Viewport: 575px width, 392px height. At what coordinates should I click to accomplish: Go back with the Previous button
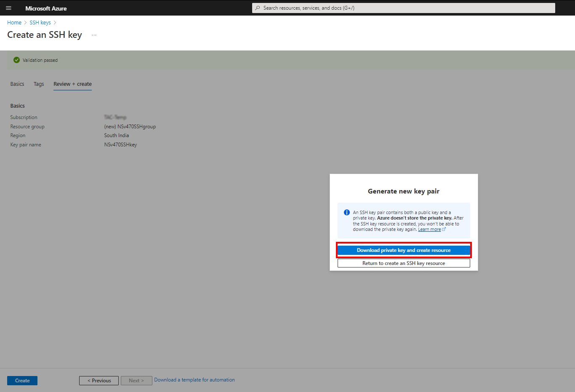[x=99, y=381]
